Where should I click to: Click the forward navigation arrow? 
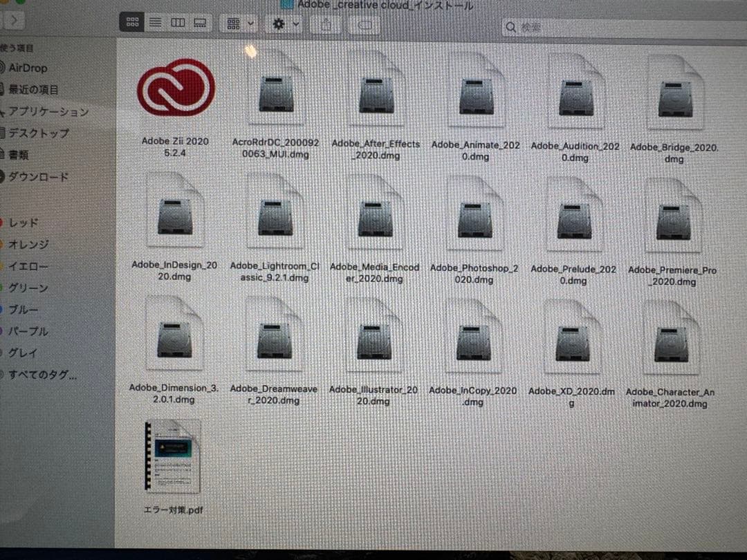point(14,20)
